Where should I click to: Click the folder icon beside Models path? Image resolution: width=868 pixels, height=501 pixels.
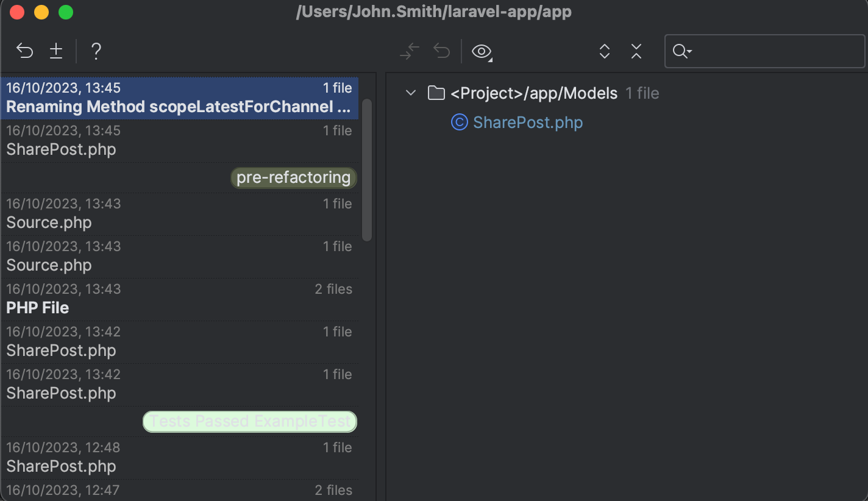click(435, 93)
